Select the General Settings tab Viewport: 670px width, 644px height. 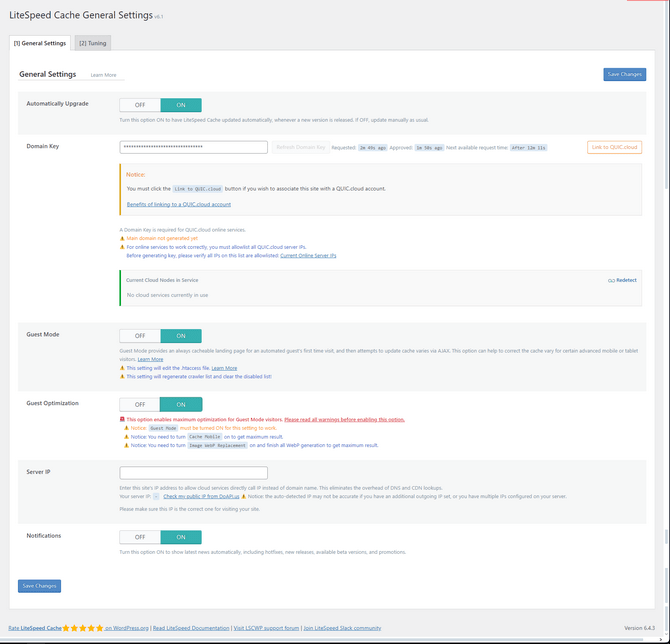[x=40, y=43]
